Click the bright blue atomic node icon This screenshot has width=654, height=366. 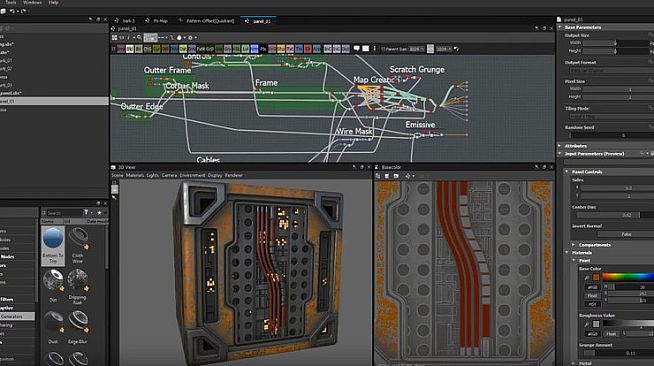[x=254, y=49]
